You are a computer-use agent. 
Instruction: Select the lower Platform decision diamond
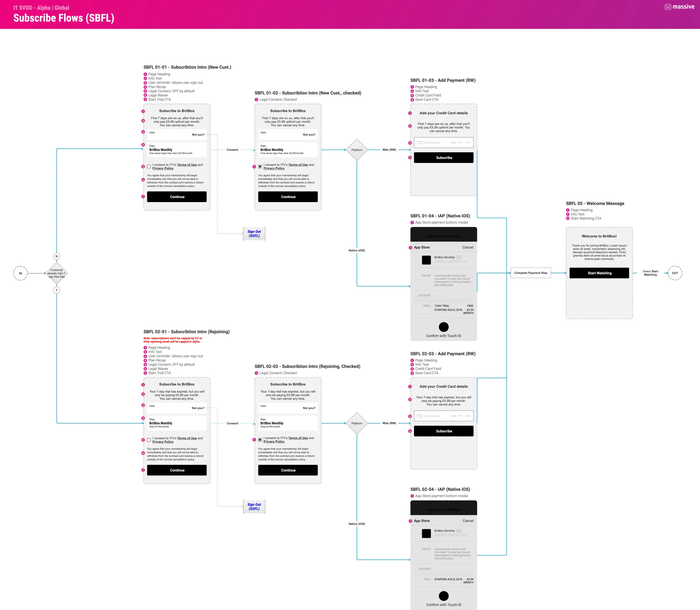point(357,423)
